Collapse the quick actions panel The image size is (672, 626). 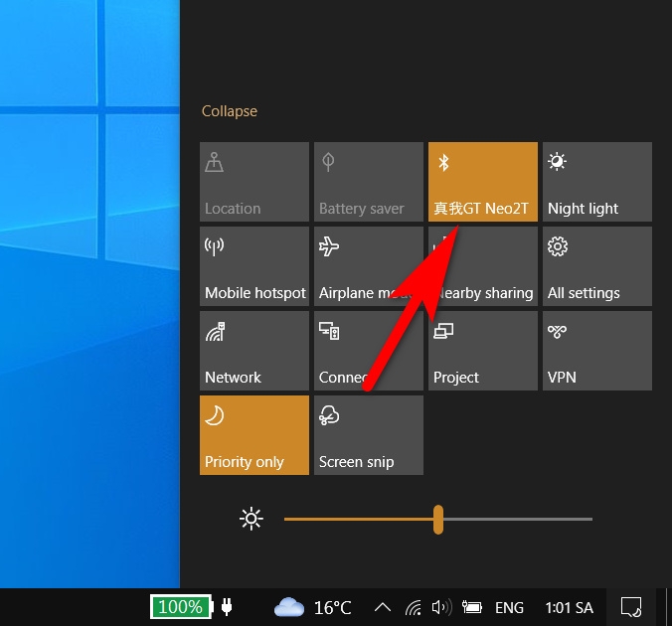point(230,111)
